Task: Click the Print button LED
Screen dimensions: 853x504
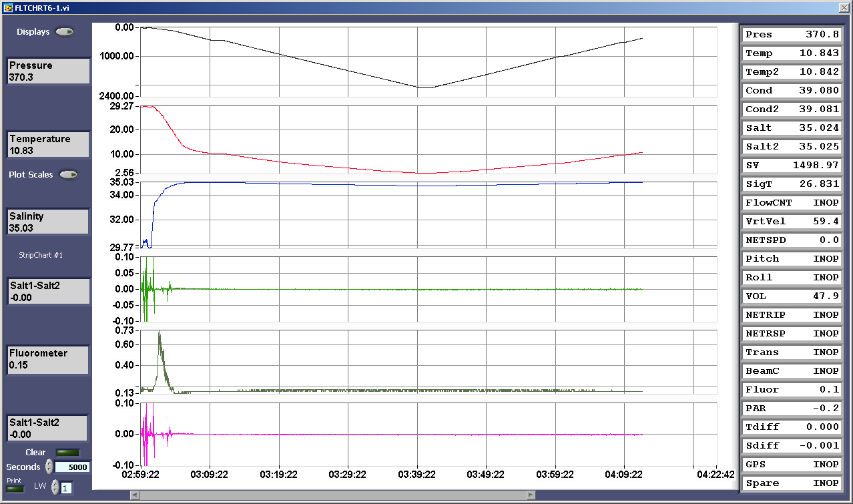Action: pos(15,489)
